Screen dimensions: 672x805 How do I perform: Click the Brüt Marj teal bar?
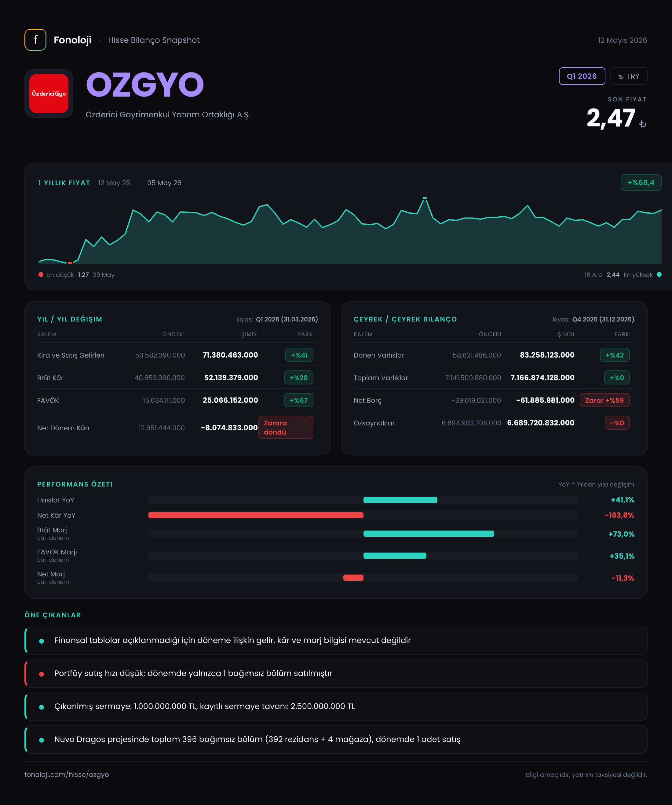click(x=428, y=534)
